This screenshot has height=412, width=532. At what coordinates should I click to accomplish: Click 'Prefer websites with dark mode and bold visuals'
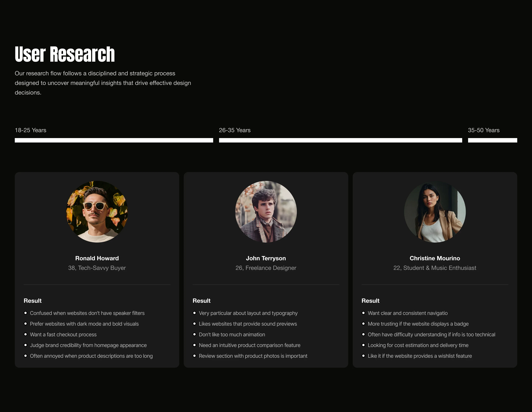coord(84,324)
